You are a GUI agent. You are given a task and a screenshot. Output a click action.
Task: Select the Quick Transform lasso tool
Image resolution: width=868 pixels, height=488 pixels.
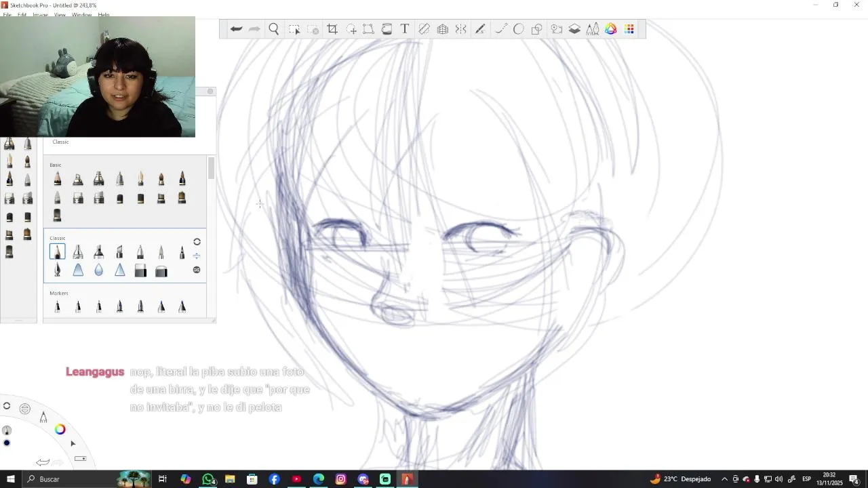coord(351,29)
